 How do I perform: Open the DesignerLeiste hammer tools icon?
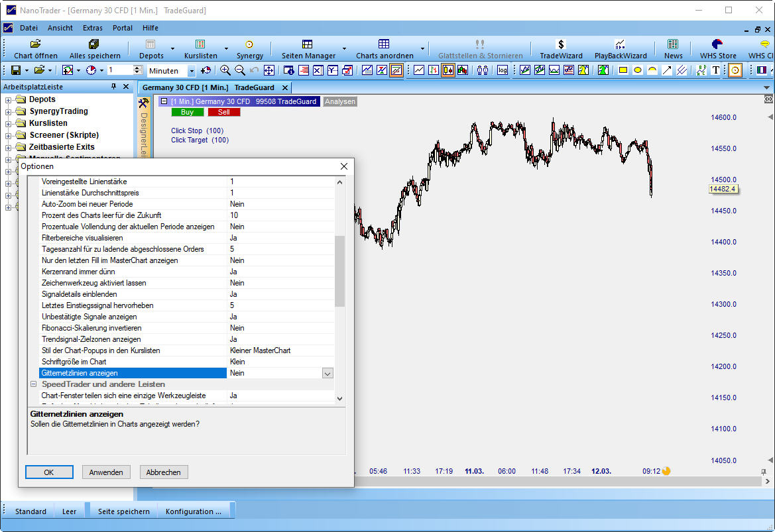coord(143,103)
